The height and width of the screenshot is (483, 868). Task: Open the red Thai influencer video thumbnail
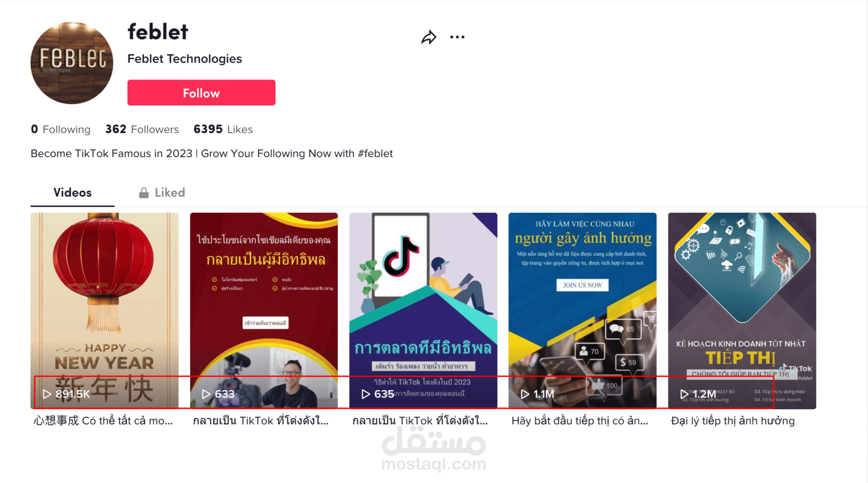tap(264, 310)
